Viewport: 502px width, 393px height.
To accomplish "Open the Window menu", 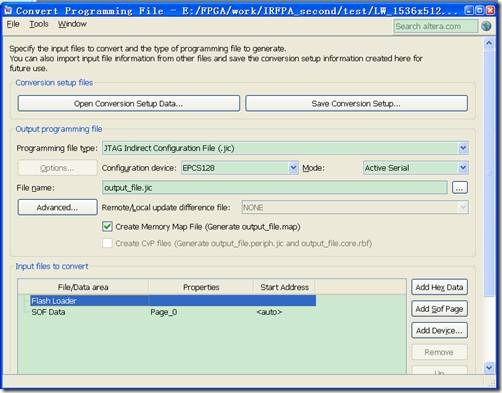I will [72, 24].
